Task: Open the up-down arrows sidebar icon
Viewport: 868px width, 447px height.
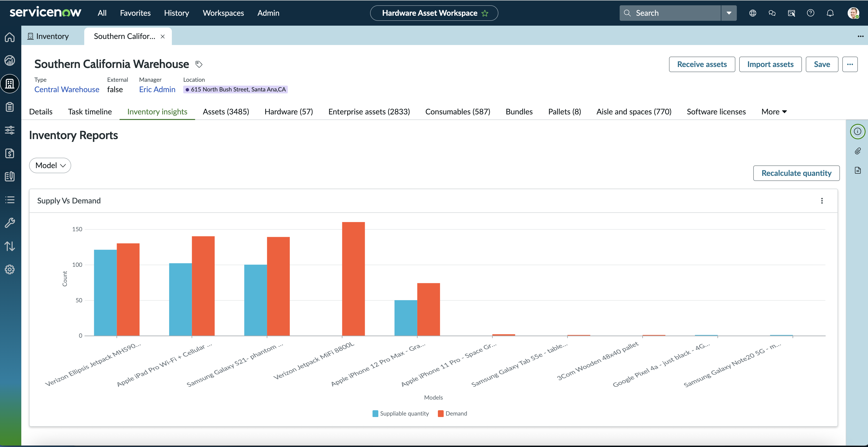Action: pyautogui.click(x=10, y=246)
